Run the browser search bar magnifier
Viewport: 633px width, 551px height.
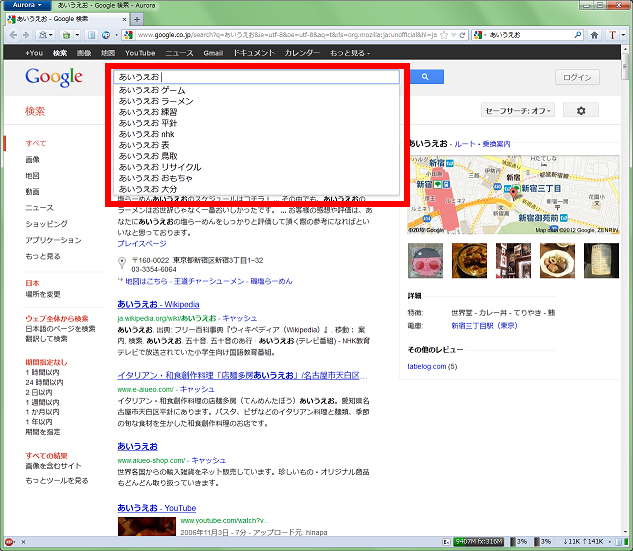[x=578, y=35]
